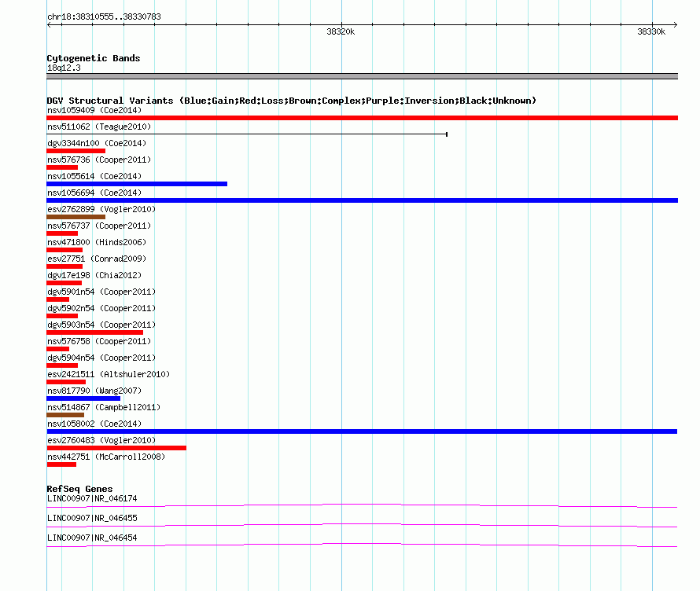700x591 pixels.
Task: Click the nsv442751 (McCarroll2008) label
Action: pos(106,457)
